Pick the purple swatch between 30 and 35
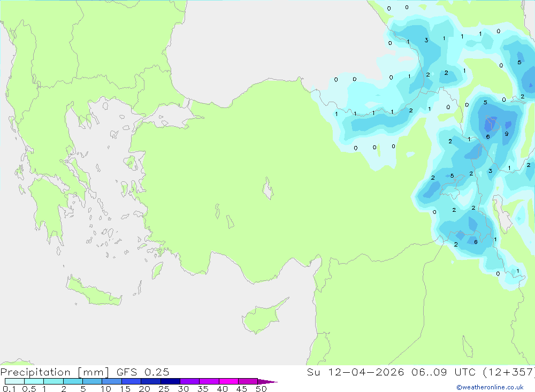The image size is (535, 392). click(190, 381)
